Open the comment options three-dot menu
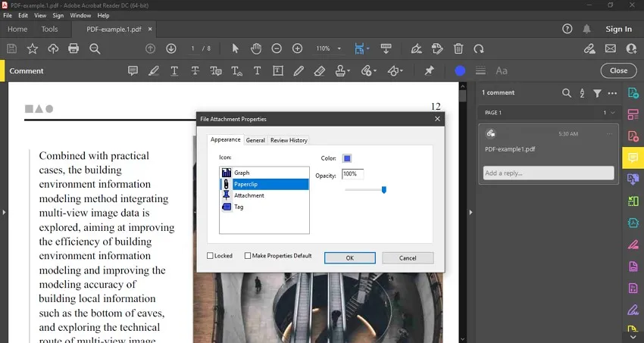 click(x=609, y=133)
